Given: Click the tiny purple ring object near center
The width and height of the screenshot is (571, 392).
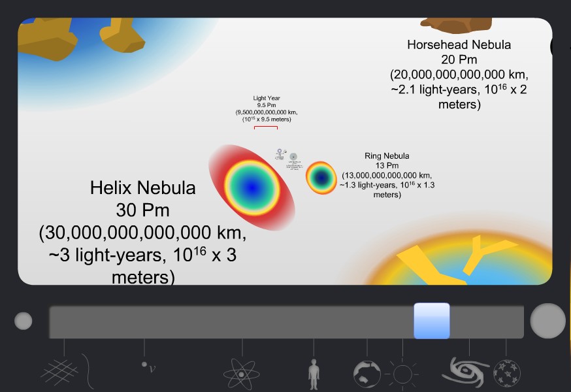Looking at the screenshot, I should point(280,151).
